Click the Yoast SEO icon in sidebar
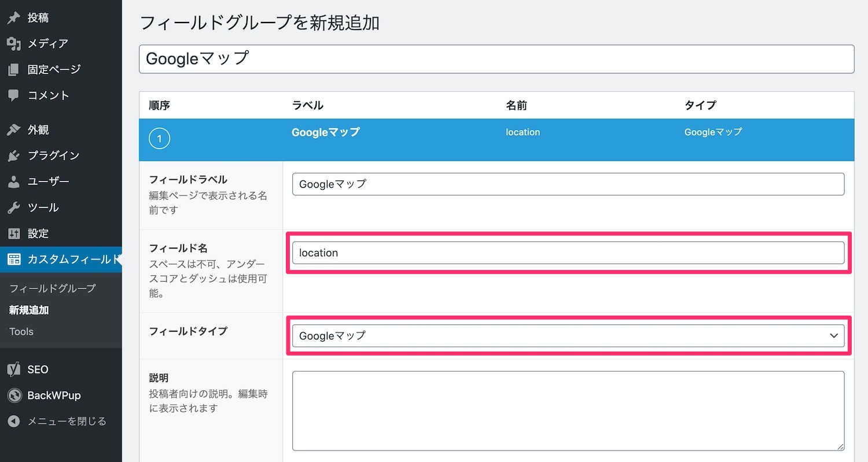This screenshot has height=462, width=868. tap(13, 369)
